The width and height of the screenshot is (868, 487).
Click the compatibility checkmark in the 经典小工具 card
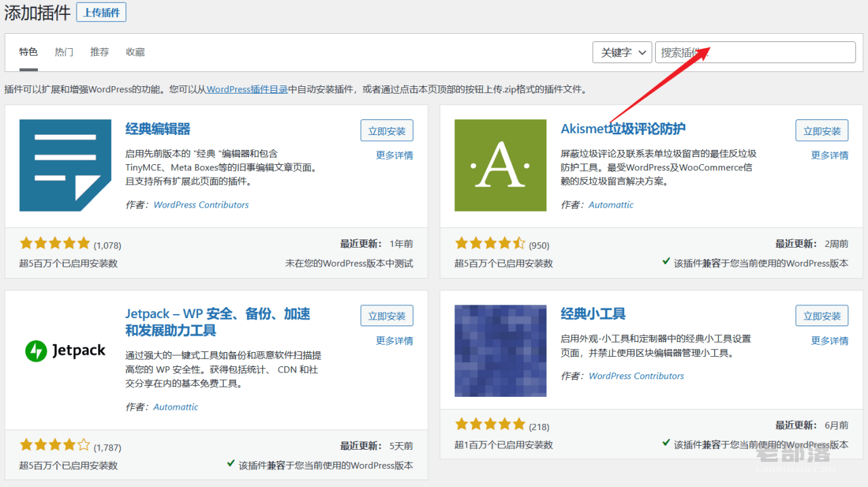point(667,442)
